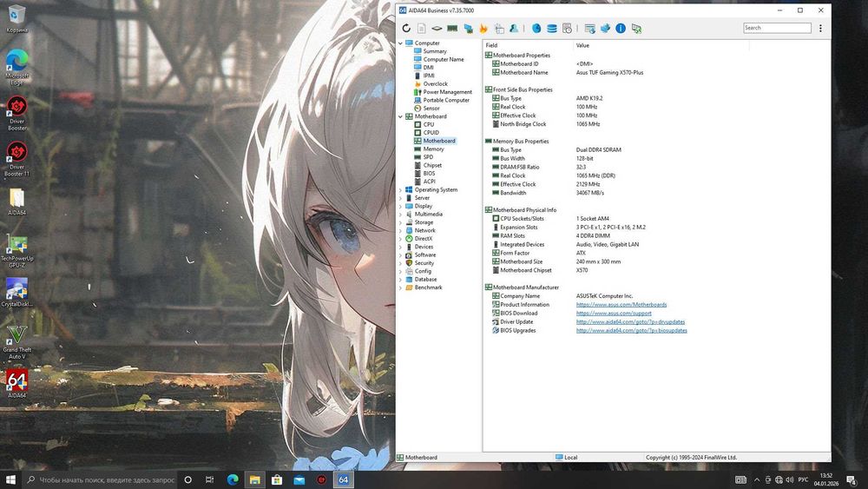Screen dimensions: 868x489
Task: Select Computer Name in the tree
Action: 444,59
